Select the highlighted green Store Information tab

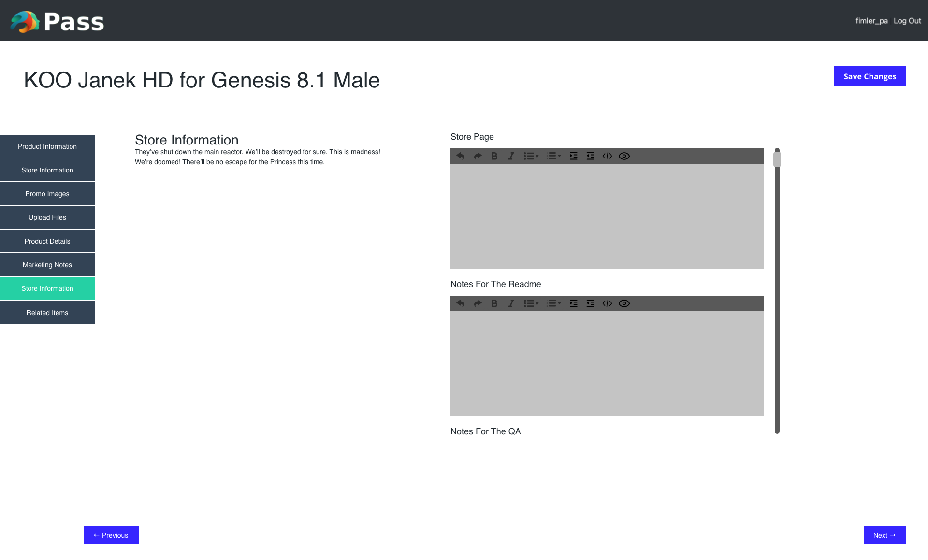(x=47, y=288)
